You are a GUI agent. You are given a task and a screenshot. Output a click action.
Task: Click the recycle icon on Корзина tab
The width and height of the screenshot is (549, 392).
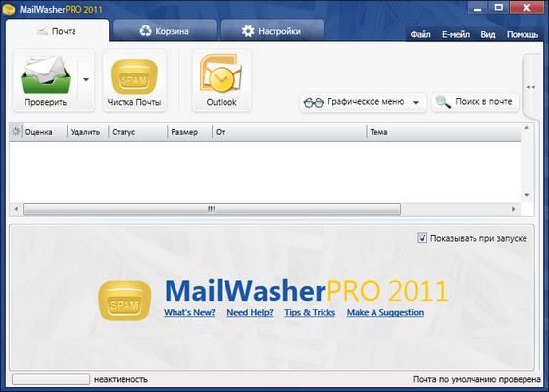coord(145,31)
